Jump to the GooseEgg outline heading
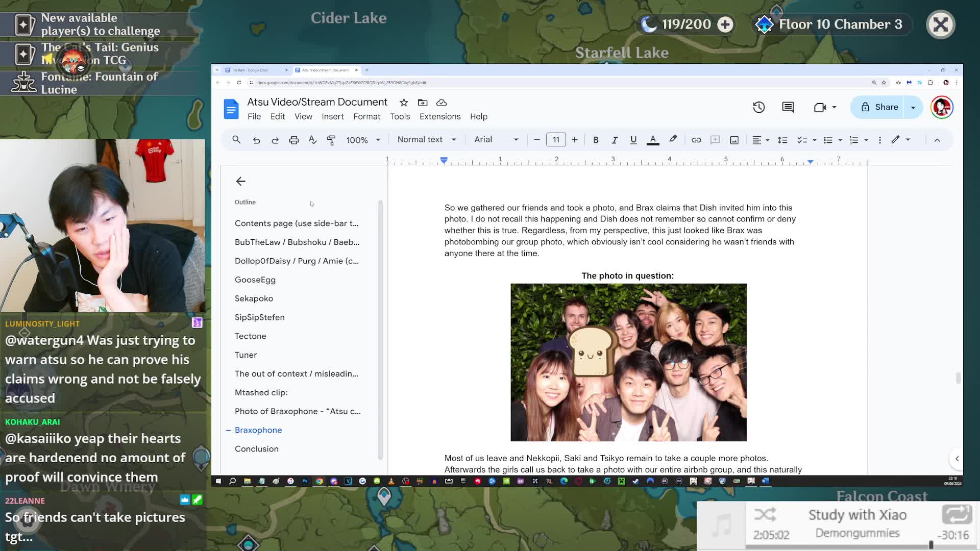 (x=255, y=280)
